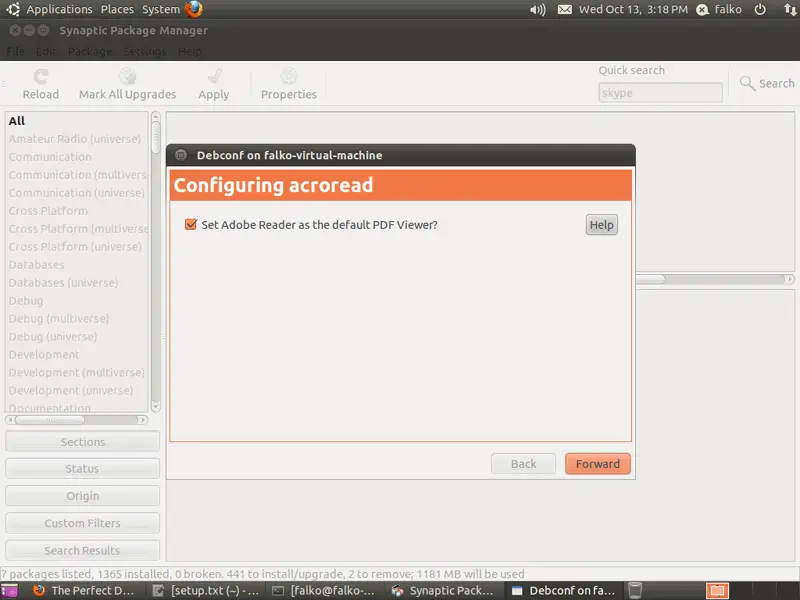Screen dimensions: 800x600
Task: Select the All category in sections list
Action: [x=77, y=121]
